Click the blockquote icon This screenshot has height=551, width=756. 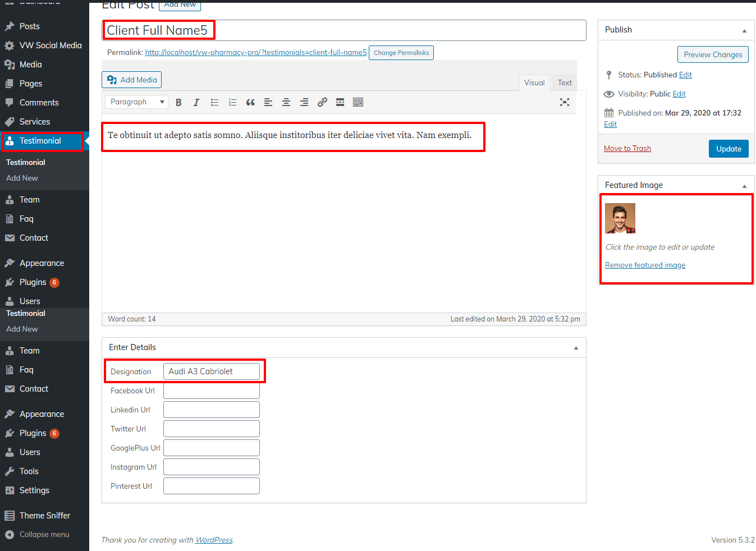tap(250, 102)
